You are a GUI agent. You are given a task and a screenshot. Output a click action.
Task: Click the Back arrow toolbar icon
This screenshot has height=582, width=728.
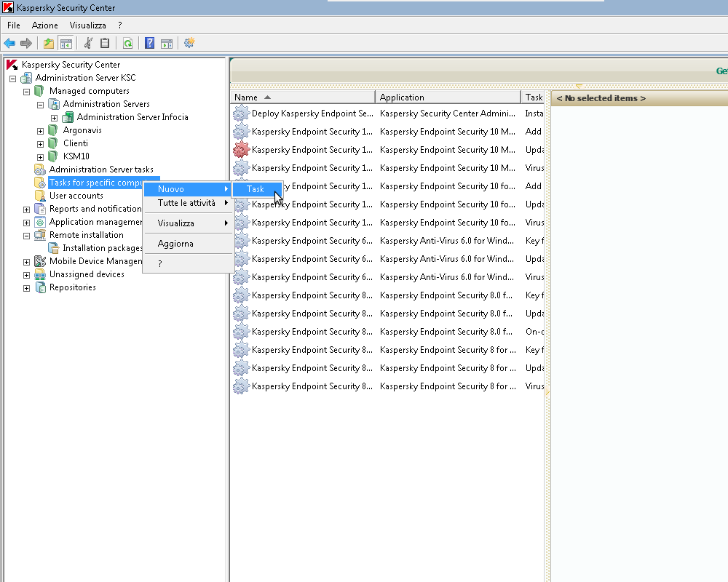pos(9,44)
